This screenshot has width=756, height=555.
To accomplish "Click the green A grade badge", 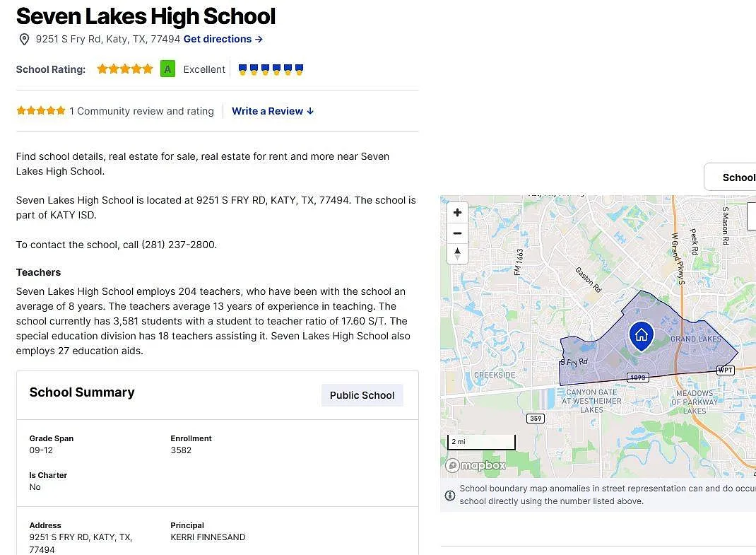I will click(167, 69).
